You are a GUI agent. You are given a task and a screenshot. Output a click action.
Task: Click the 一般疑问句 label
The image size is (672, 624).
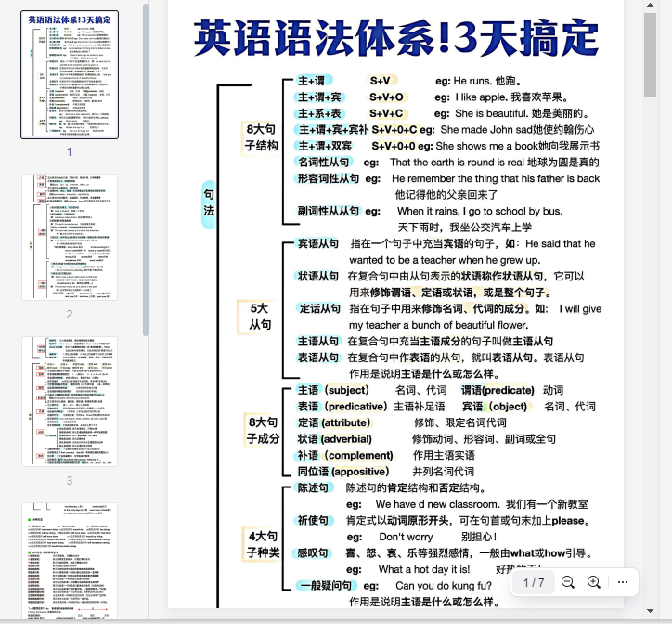(326, 586)
